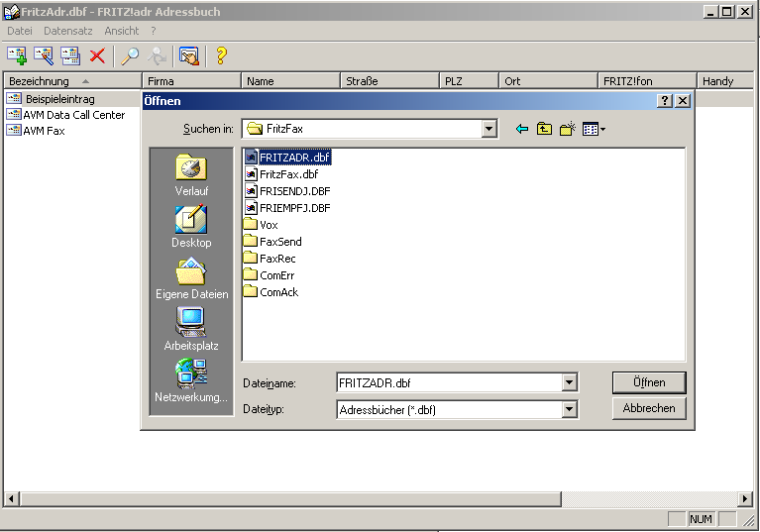
Task: Click the dialog's question mark help button
Action: pyautogui.click(x=665, y=100)
